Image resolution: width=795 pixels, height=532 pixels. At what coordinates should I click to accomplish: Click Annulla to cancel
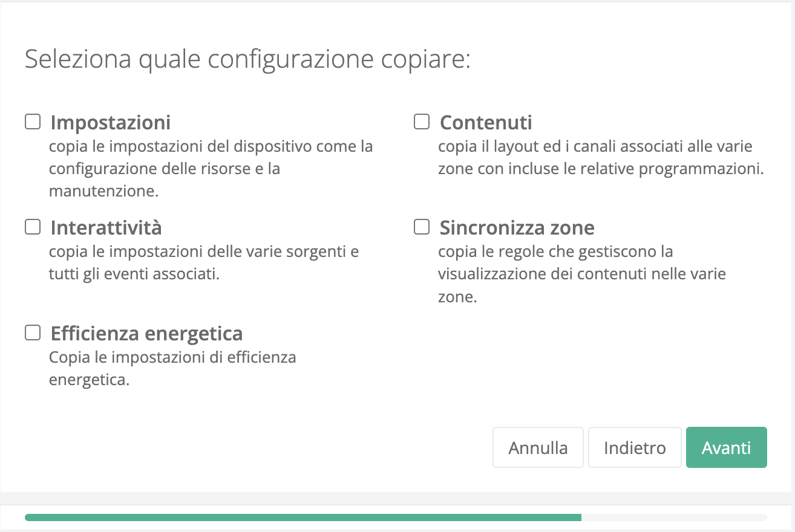(x=537, y=447)
